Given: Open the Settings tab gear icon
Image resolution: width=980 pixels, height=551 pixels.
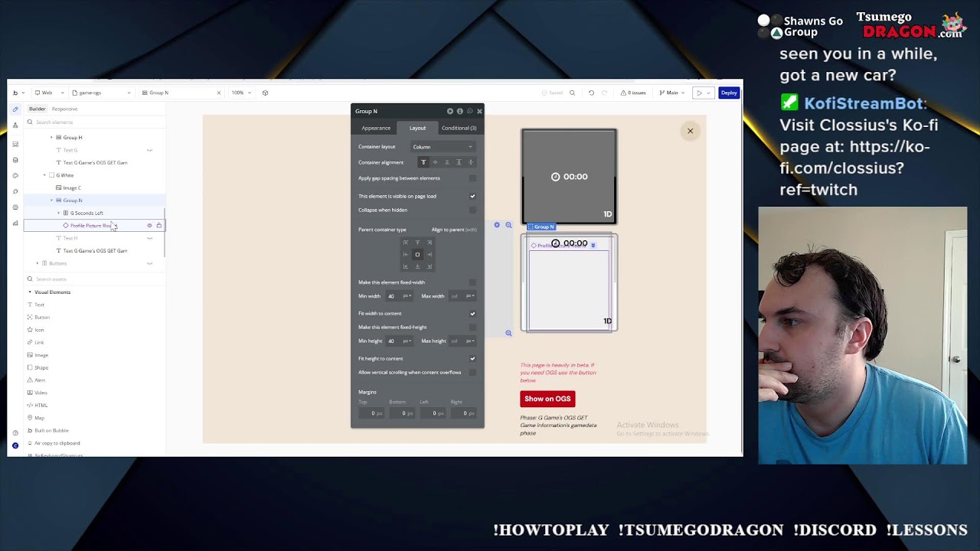Looking at the screenshot, I should (x=15, y=207).
